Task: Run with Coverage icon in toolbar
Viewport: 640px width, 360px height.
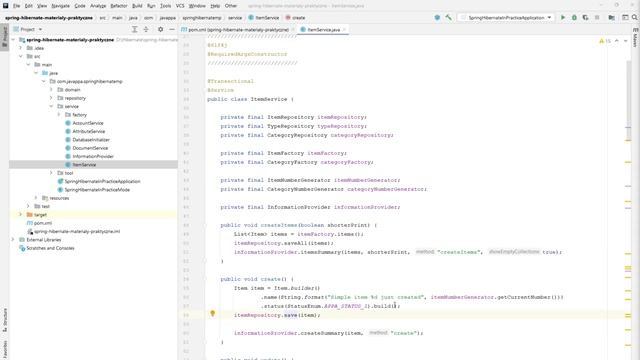Action: (x=585, y=18)
